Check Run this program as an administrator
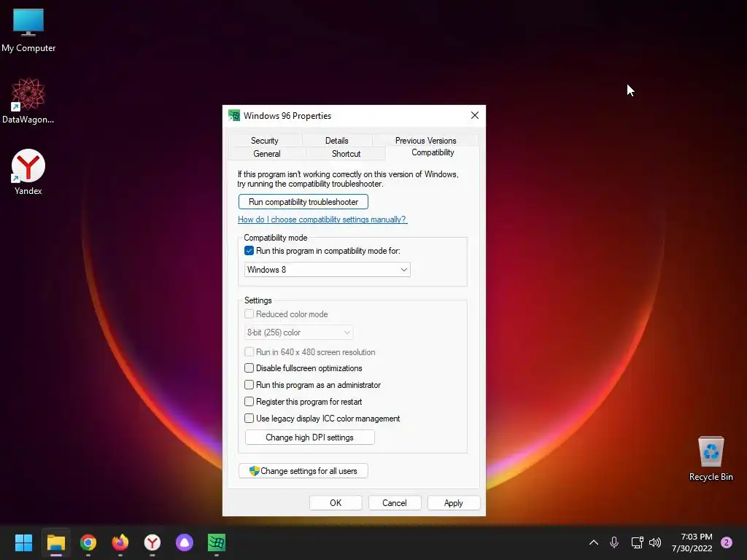The width and height of the screenshot is (747, 560). 249,385
